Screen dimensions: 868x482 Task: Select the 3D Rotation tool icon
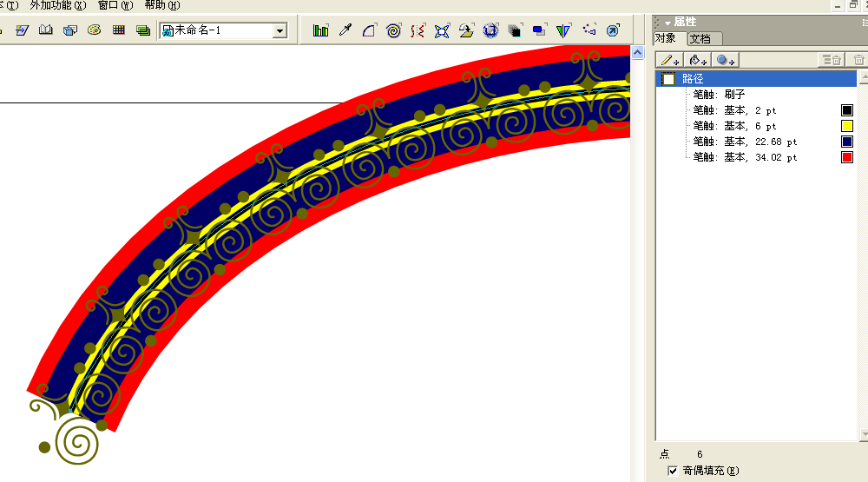[x=466, y=30]
